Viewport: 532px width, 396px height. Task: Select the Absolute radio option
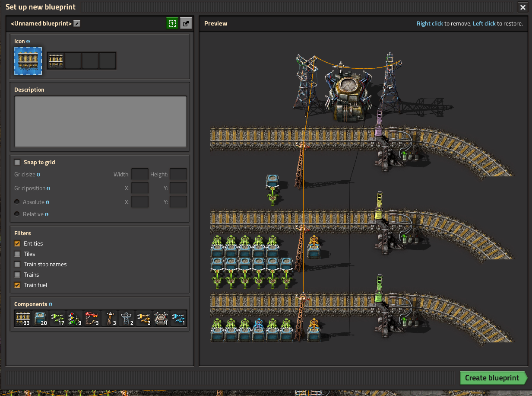pyautogui.click(x=17, y=202)
